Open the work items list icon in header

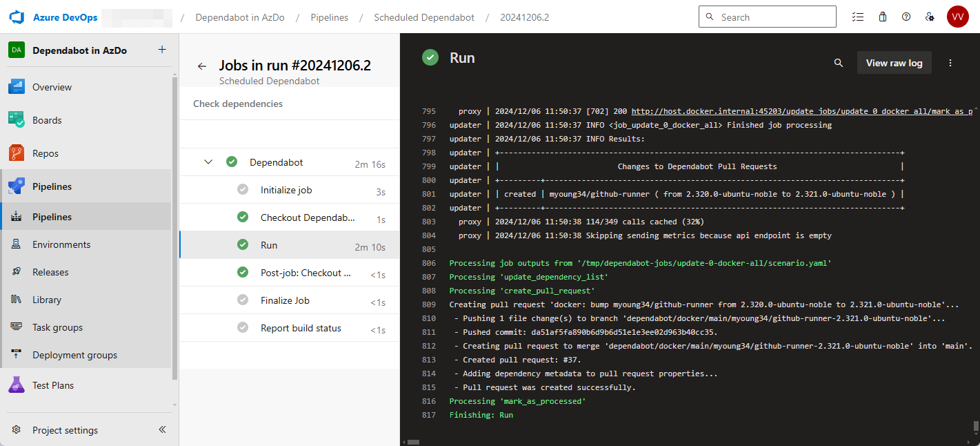[858, 17]
